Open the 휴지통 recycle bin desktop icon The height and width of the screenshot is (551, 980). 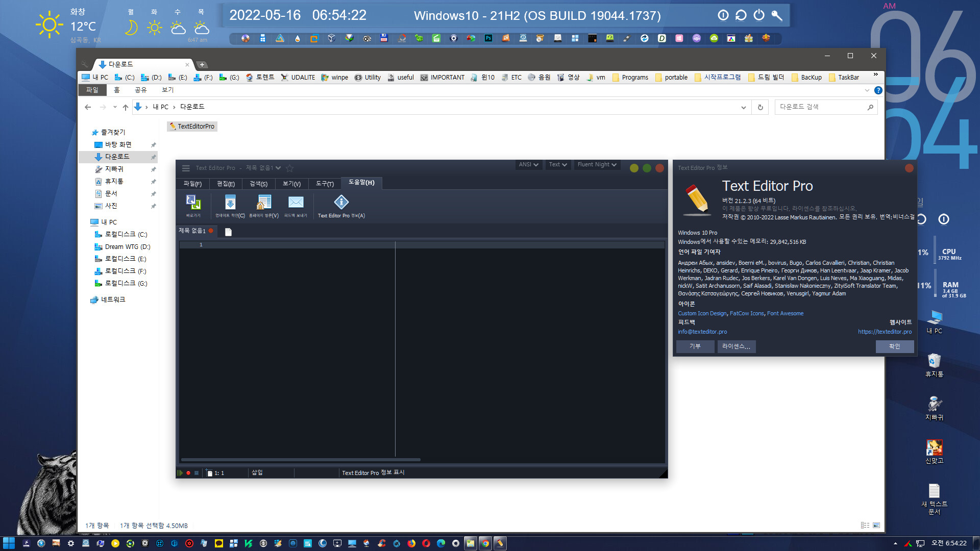coord(934,365)
